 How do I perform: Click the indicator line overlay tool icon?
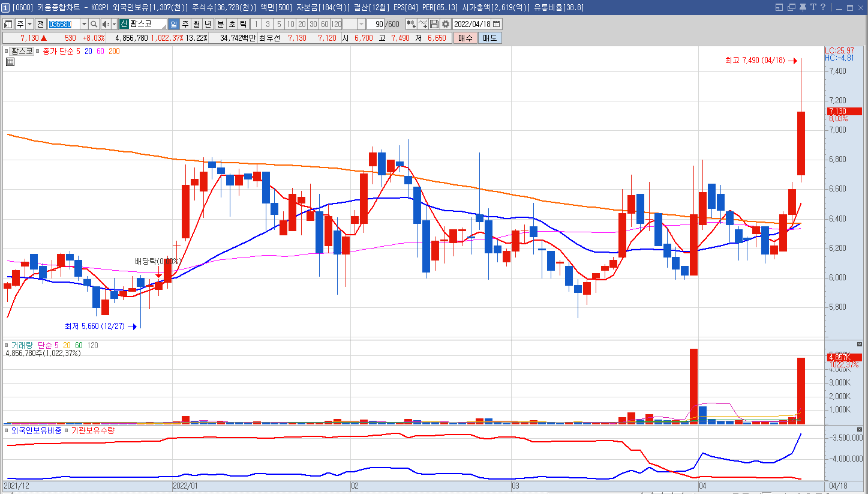point(424,24)
